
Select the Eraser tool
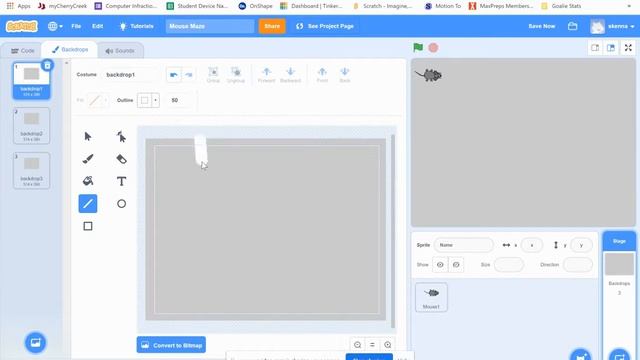point(121,159)
